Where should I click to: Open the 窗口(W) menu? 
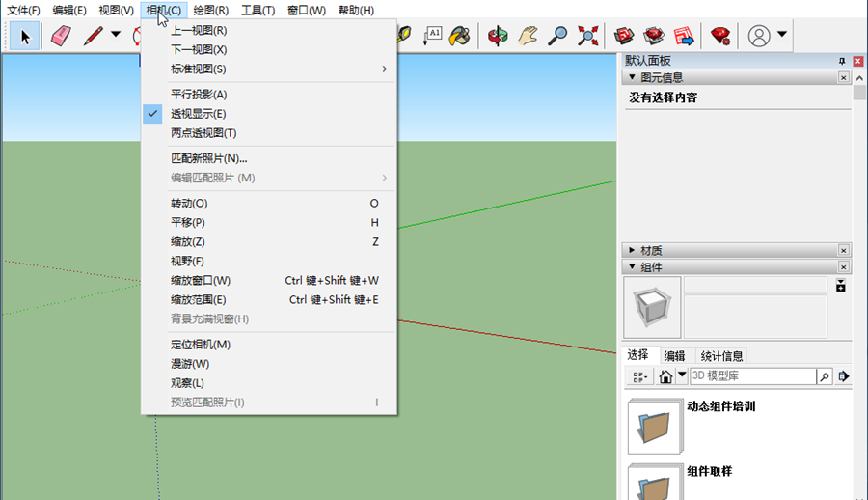click(307, 10)
